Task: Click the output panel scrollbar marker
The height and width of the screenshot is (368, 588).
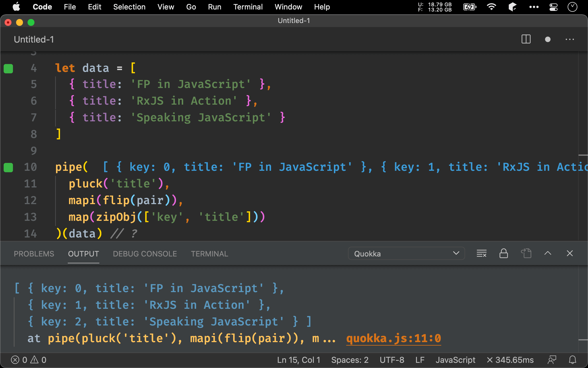Action: (583, 340)
